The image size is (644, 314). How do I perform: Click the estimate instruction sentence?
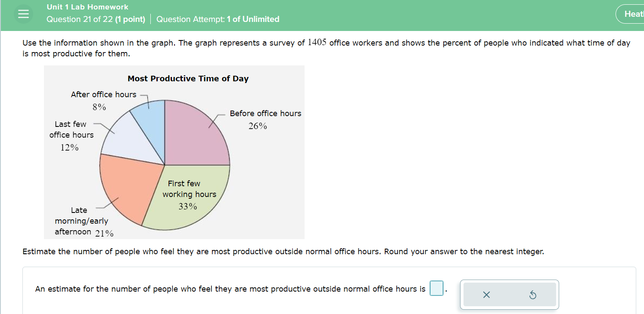click(283, 251)
